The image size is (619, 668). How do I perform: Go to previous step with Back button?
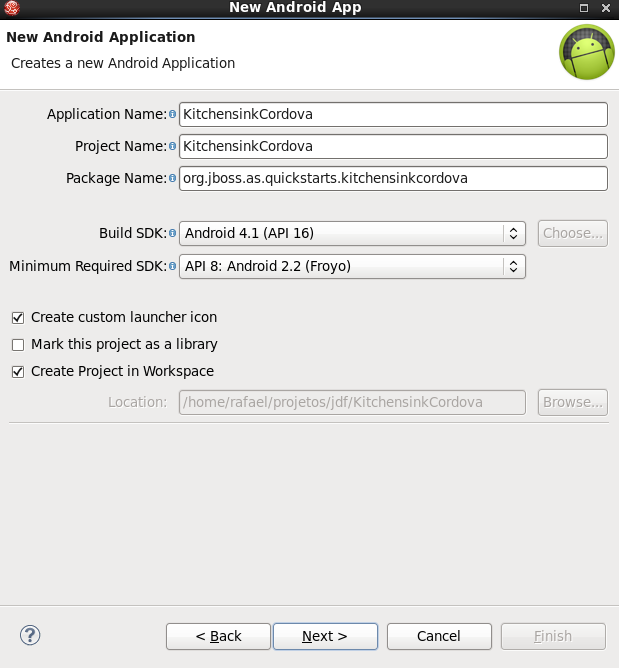click(218, 636)
